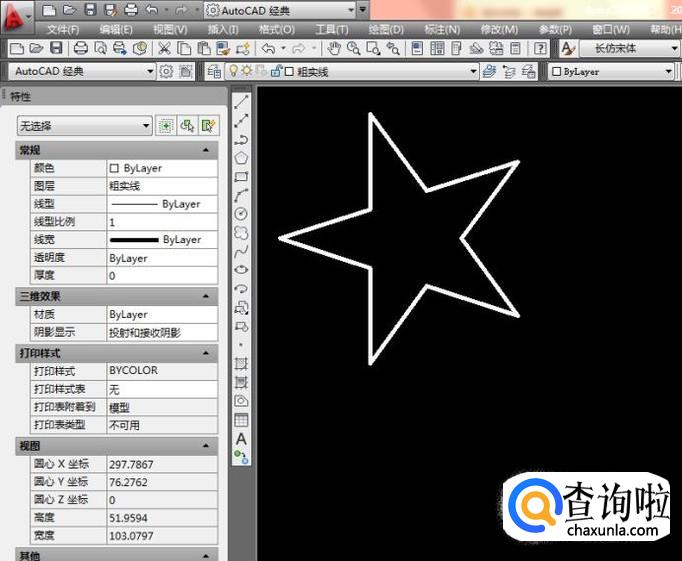Click the red A application menu button
The image size is (682, 561).
pyautogui.click(x=16, y=17)
